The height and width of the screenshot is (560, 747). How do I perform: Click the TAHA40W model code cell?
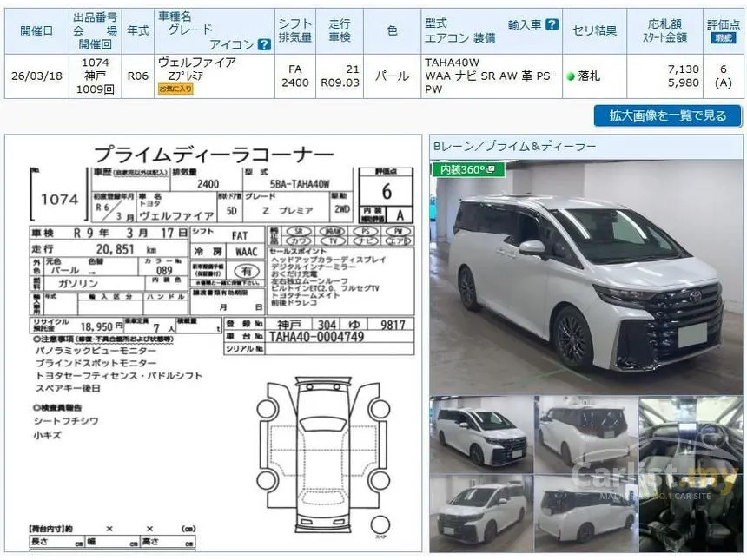click(452, 63)
